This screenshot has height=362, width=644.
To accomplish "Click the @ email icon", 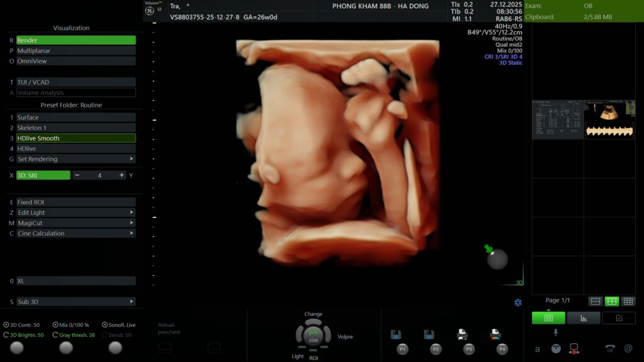I will (628, 348).
